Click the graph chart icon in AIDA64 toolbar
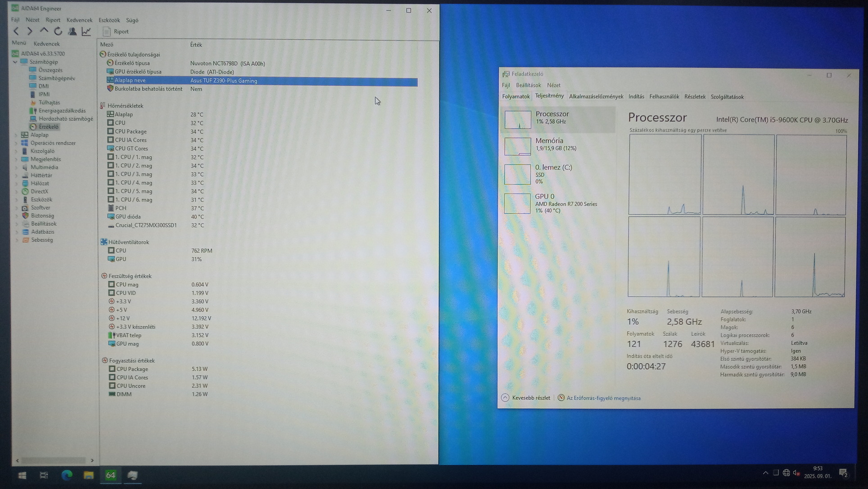 click(x=86, y=31)
